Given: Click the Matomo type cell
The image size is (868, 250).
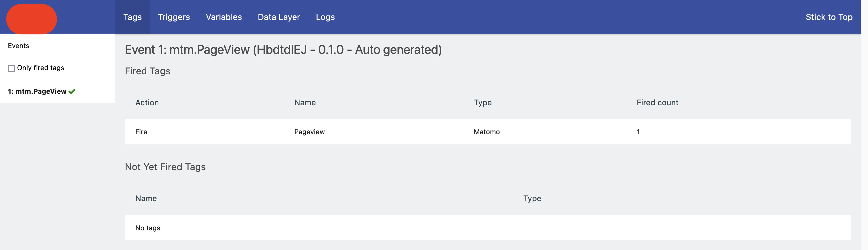Looking at the screenshot, I should click(x=486, y=132).
